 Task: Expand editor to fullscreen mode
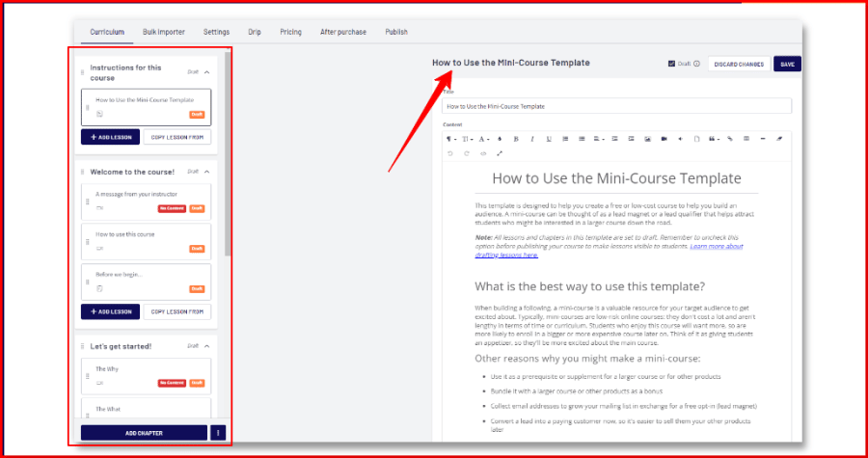pos(500,153)
